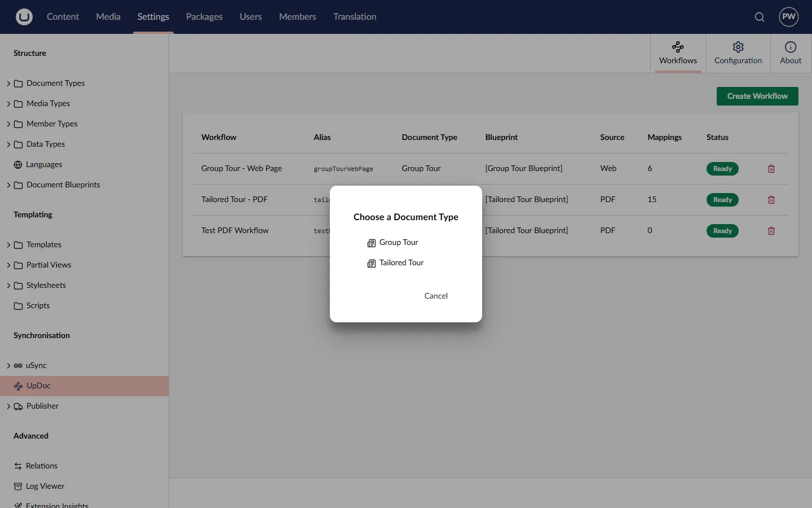Click the Languages globe icon

point(18,165)
